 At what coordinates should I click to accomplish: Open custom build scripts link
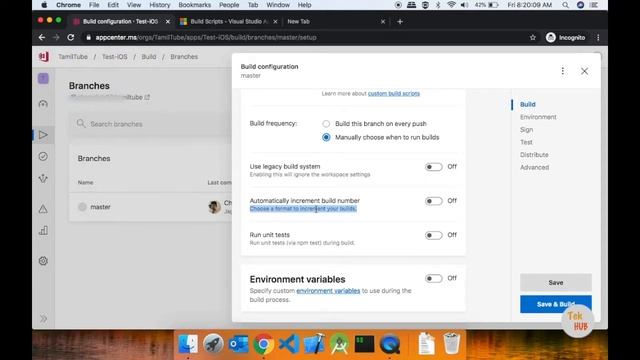pyautogui.click(x=393, y=93)
